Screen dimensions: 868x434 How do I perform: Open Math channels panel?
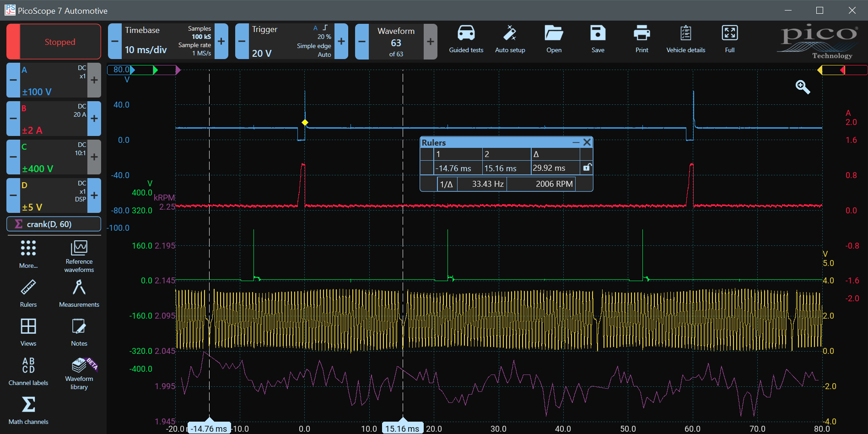pyautogui.click(x=28, y=411)
